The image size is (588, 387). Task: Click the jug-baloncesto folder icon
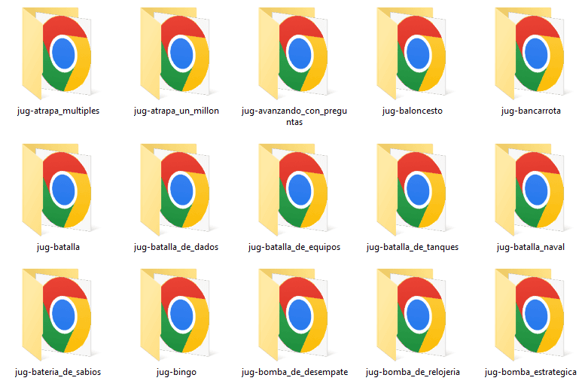point(413,53)
